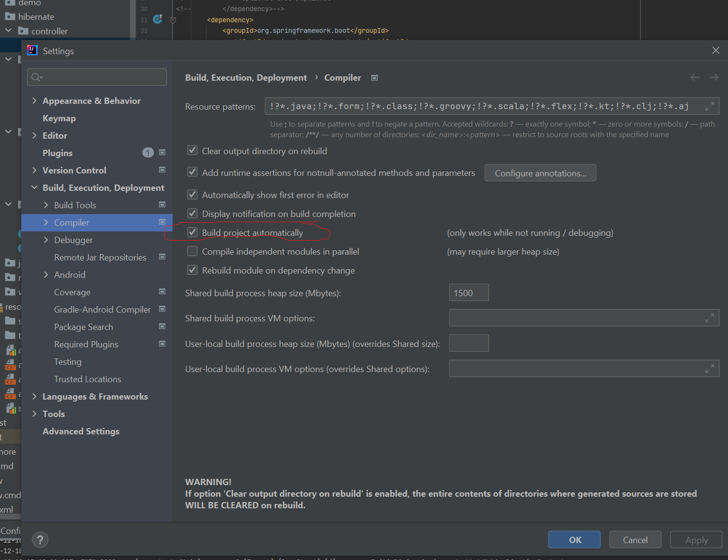Focus the Settings search field

point(97,77)
